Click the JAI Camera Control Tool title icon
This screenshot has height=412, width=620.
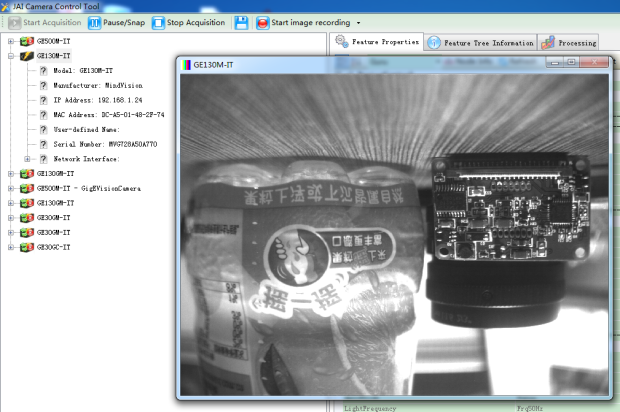point(5,6)
